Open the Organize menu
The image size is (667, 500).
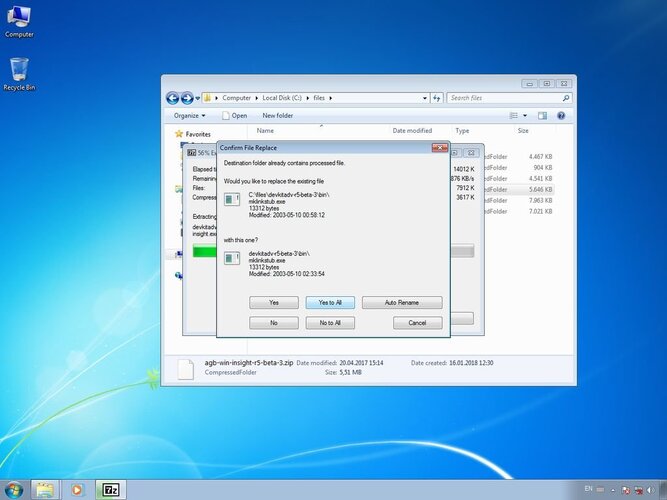point(189,115)
